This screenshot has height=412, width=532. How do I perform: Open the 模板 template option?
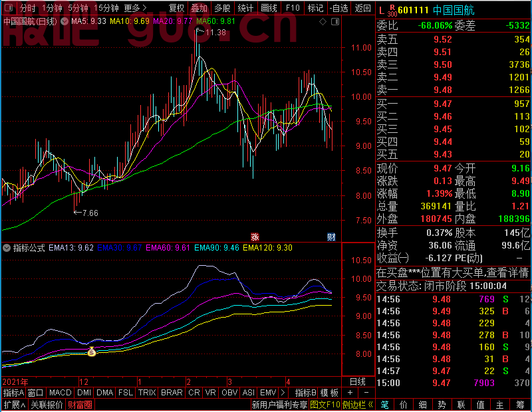coord(329,393)
